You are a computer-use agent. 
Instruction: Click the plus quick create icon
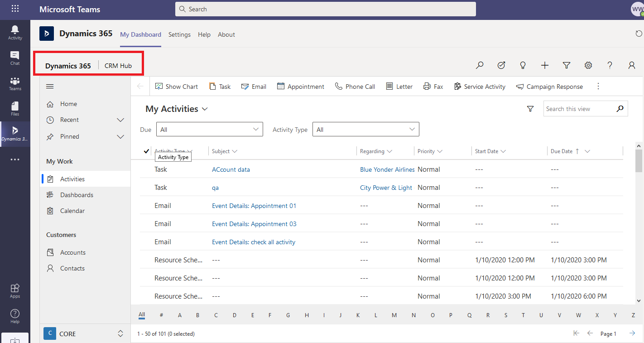545,65
